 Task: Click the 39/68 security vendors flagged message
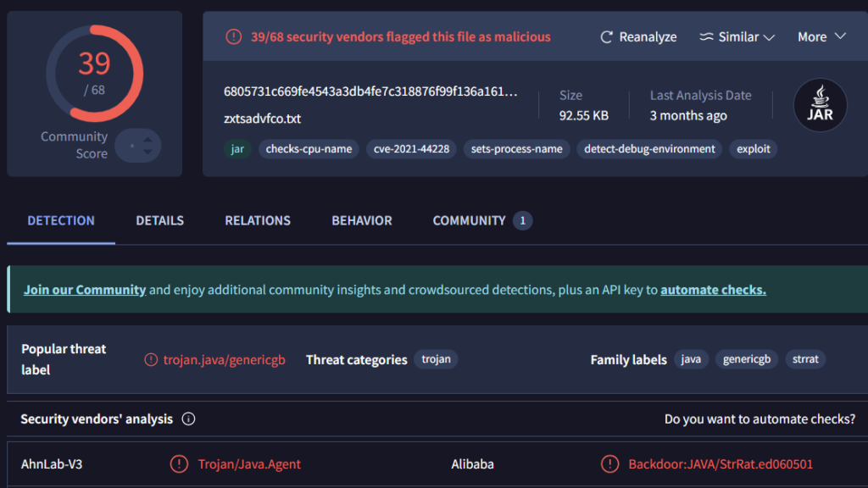401,36
